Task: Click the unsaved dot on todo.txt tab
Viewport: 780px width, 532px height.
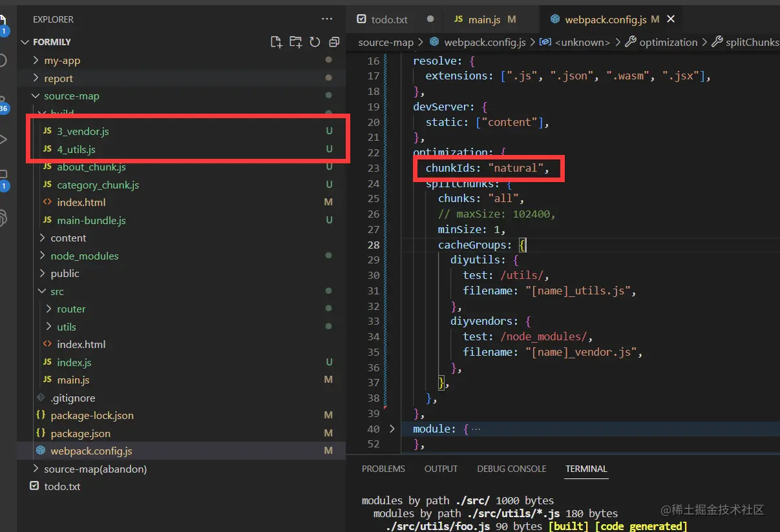Action: pyautogui.click(x=430, y=19)
